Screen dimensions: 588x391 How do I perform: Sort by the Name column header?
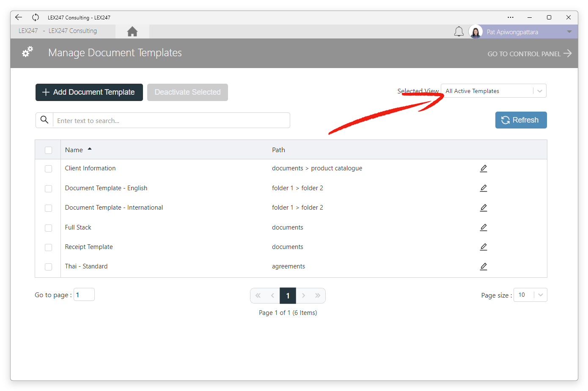point(74,150)
